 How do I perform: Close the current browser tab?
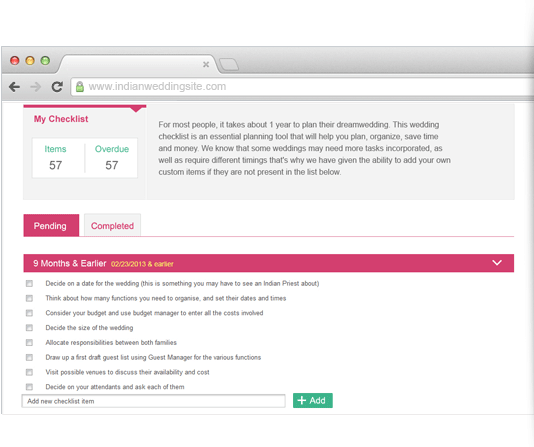click(206, 64)
